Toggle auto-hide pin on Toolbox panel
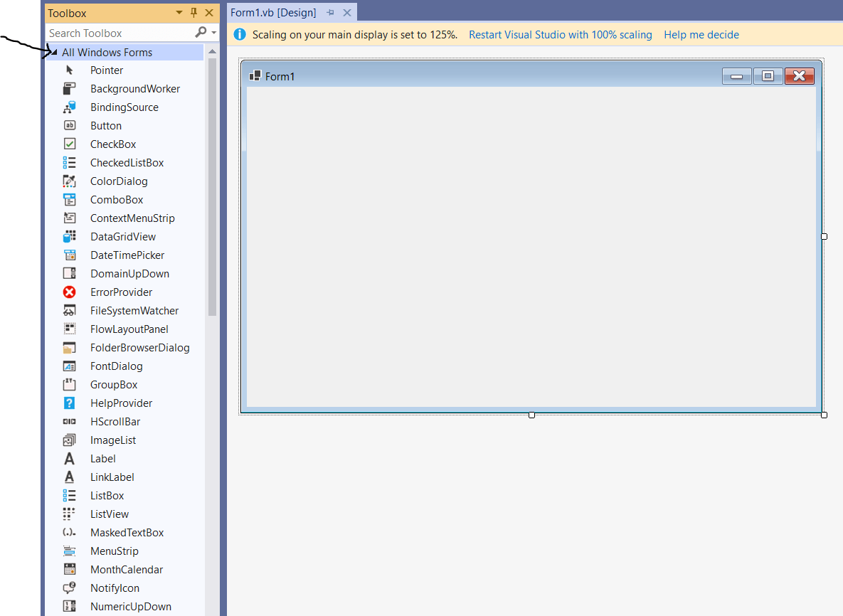843x616 pixels. [194, 12]
